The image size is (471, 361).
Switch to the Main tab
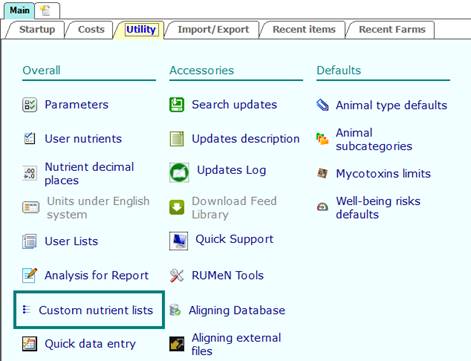[19, 10]
